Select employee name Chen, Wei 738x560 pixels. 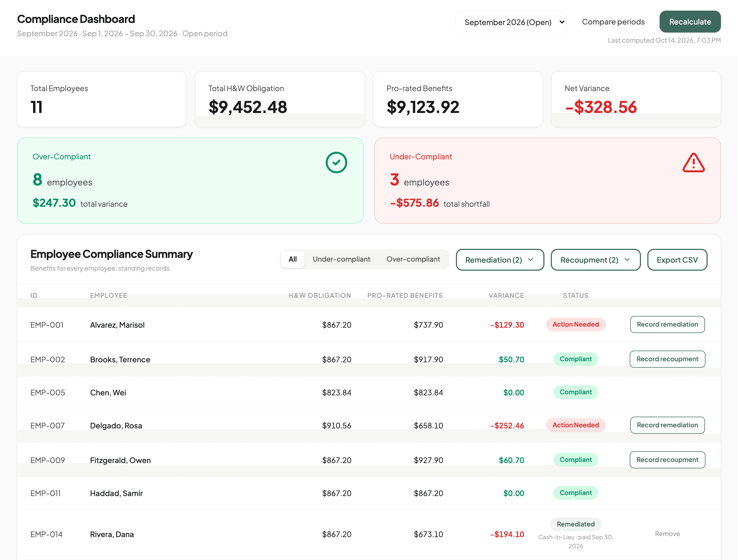(x=108, y=392)
